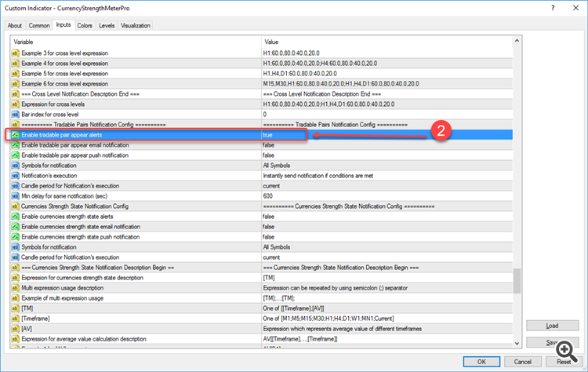Image resolution: width=588 pixels, height=372 pixels.
Task: Close the Custom Indicator dialog
Action: [x=576, y=8]
